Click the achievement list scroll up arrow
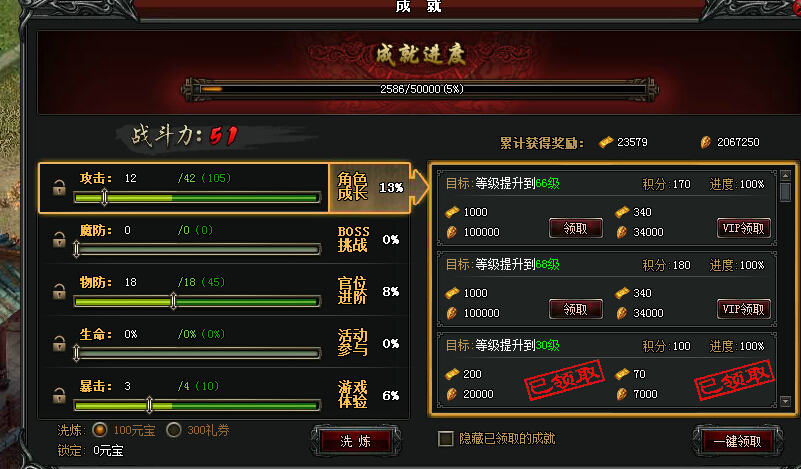Screen dimensions: 801x469 pyautogui.click(x=786, y=176)
